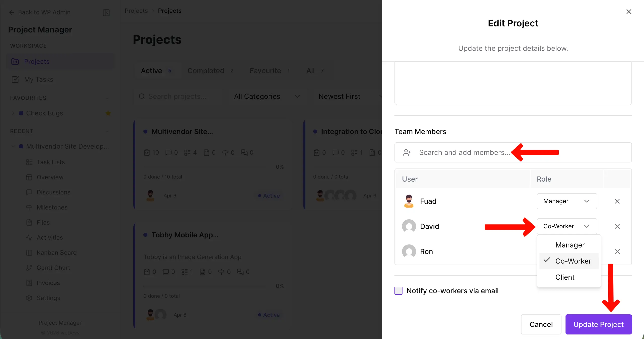This screenshot has width=644, height=339.
Task: Toggle the favourite star on Check Bugs
Action: click(x=108, y=113)
